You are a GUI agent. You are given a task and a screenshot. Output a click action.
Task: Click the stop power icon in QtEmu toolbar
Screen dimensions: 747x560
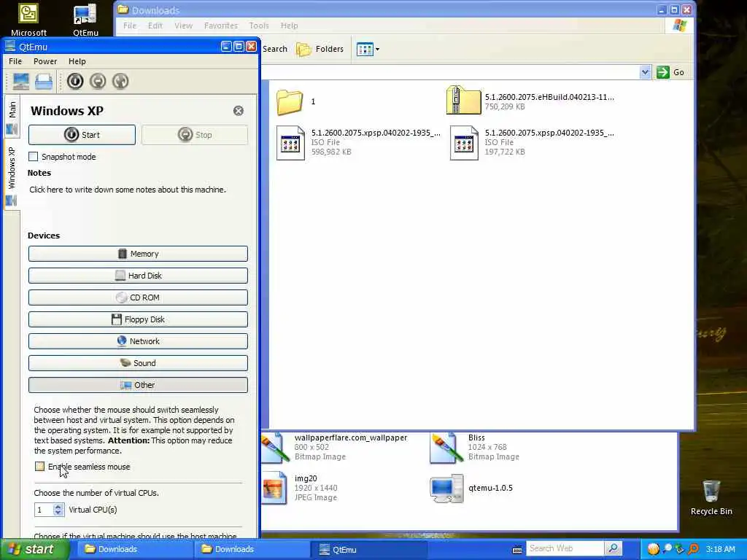coord(98,82)
